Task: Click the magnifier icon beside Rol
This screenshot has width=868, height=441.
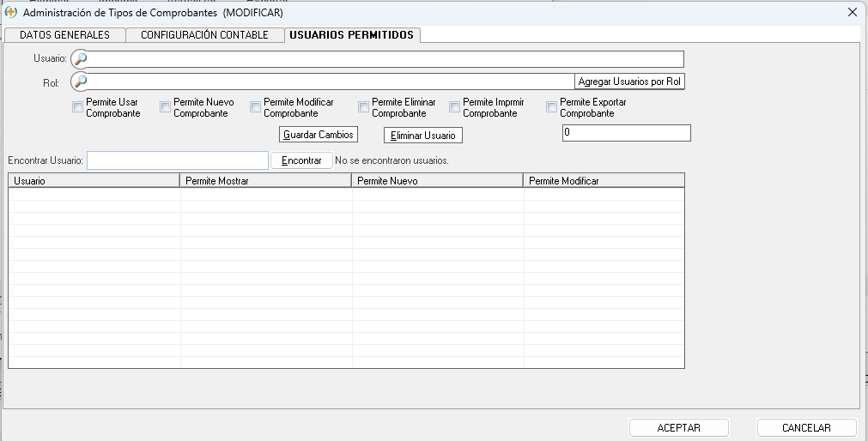Action: (x=80, y=82)
